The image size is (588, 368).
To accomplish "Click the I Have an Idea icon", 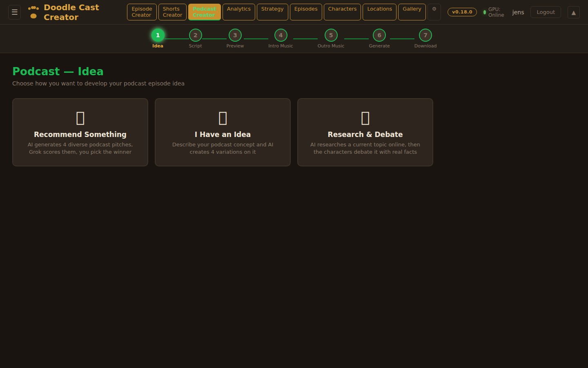I will pyautogui.click(x=223, y=118).
